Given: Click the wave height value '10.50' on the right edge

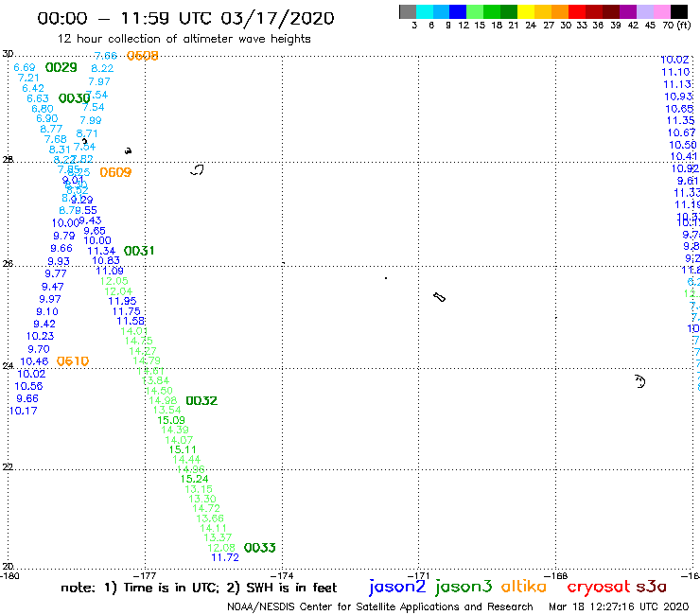Looking at the screenshot, I should pos(683,145).
